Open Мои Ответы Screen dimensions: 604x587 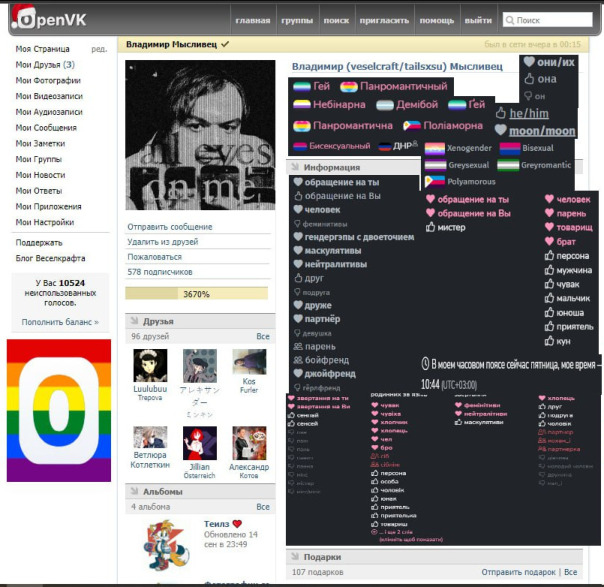click(x=39, y=191)
